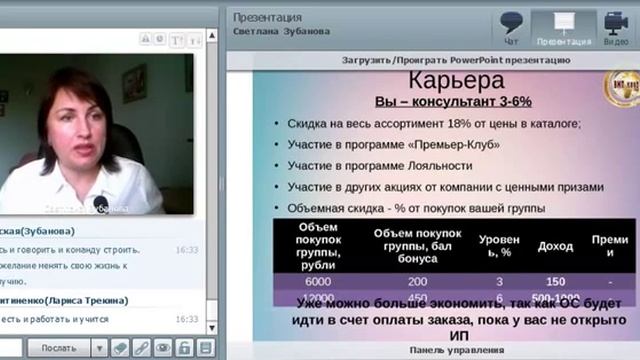Switch to the Презентация tab
This screenshot has width=640, height=360.
coord(564,28)
